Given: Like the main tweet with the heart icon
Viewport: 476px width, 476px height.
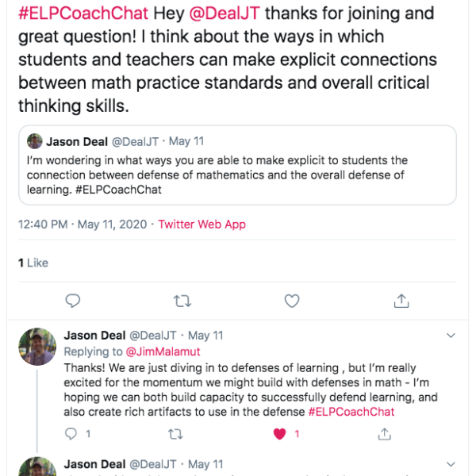Looking at the screenshot, I should click(292, 301).
